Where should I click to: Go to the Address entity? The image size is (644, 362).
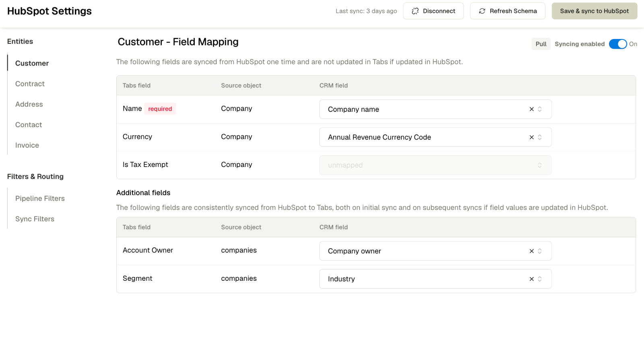tap(29, 104)
